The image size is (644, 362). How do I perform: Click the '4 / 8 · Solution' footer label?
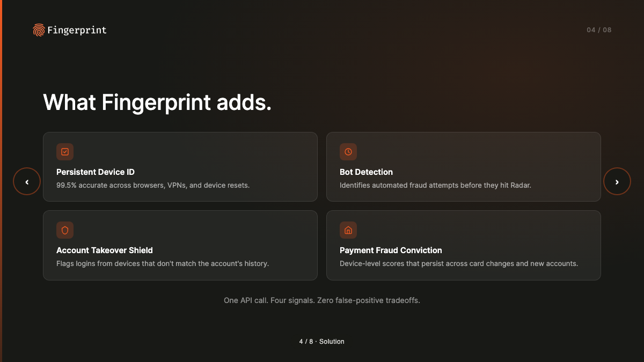pos(322,342)
